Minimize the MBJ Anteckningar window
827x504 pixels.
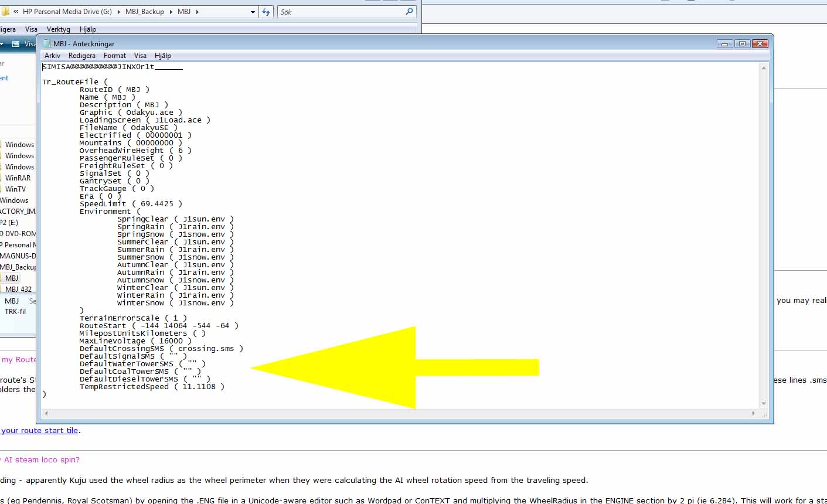click(x=725, y=44)
